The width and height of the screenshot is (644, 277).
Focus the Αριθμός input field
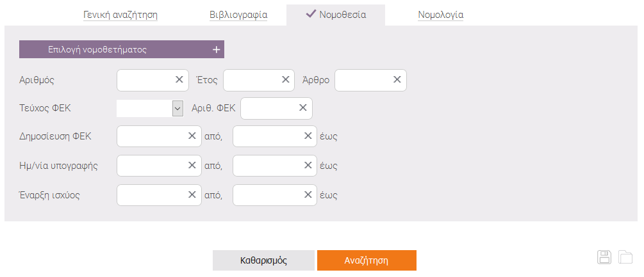coord(145,80)
